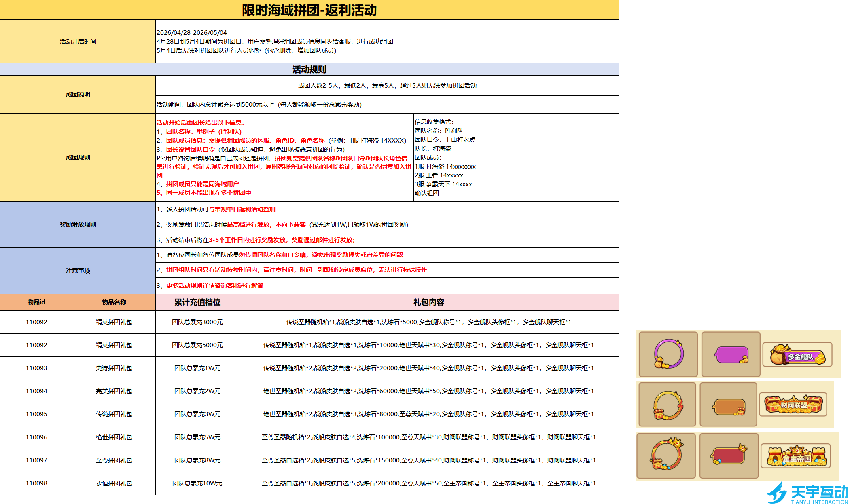Click the 至尊拼团礼包 cell

pos(114,460)
